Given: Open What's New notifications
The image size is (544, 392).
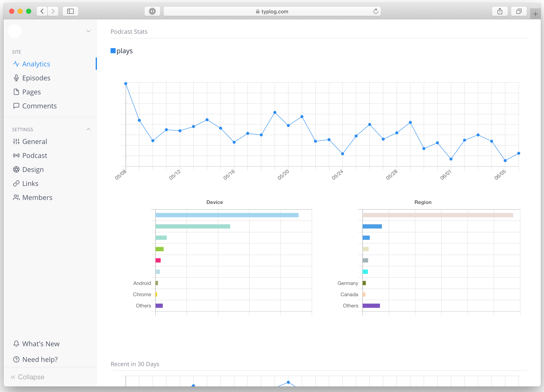Looking at the screenshot, I should (50, 344).
